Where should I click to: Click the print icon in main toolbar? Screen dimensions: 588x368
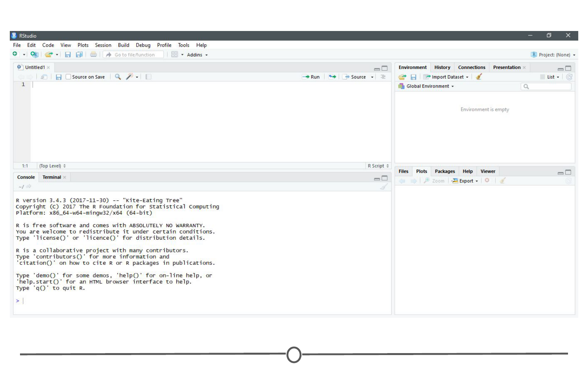[93, 55]
